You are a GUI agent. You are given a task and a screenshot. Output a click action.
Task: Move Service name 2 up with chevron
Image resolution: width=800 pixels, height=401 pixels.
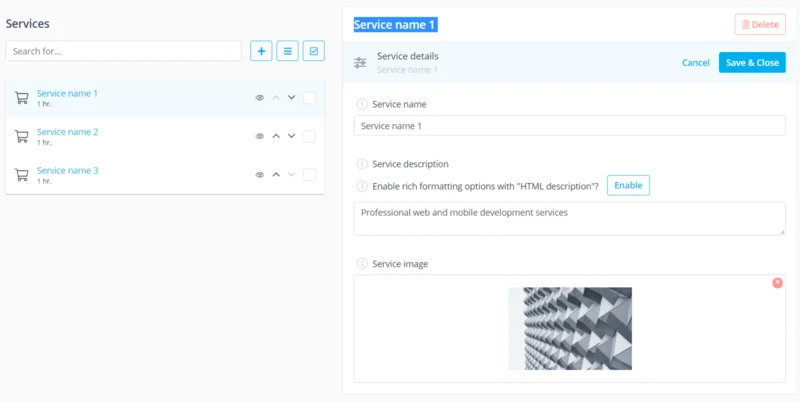point(276,136)
